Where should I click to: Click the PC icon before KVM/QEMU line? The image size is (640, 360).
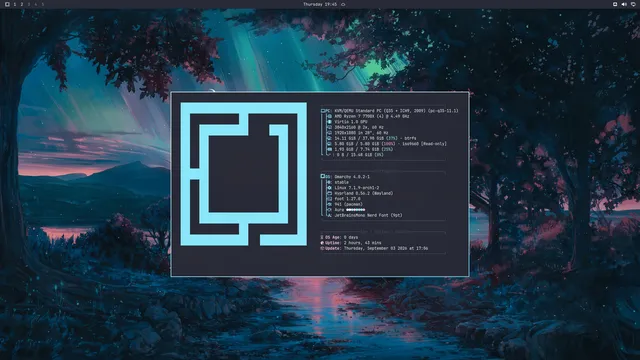(x=323, y=111)
